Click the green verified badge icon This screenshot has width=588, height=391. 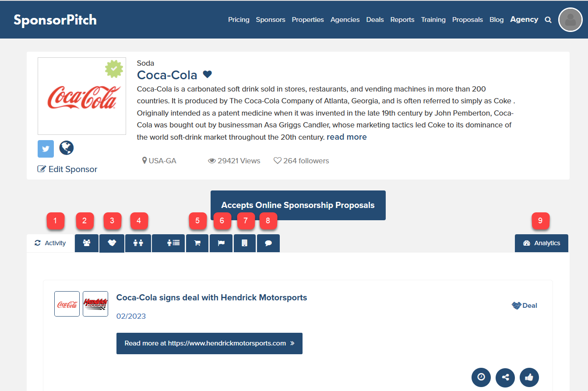click(x=114, y=69)
